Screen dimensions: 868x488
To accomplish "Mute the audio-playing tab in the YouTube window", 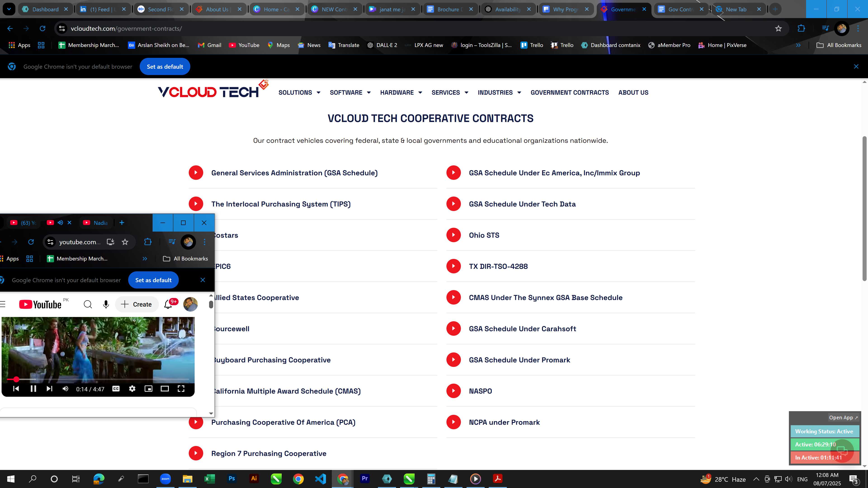I will click(x=60, y=223).
